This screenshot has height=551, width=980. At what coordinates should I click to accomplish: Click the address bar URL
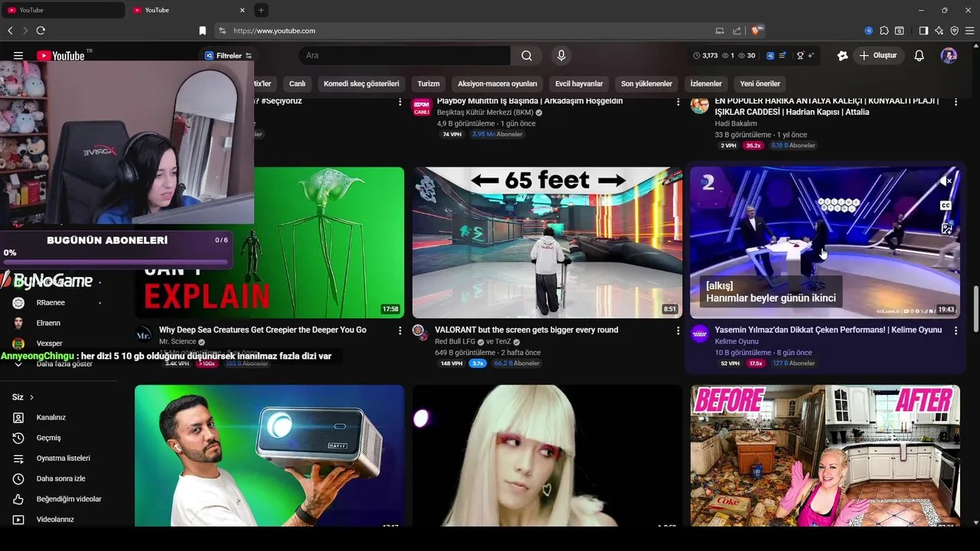[x=274, y=31]
